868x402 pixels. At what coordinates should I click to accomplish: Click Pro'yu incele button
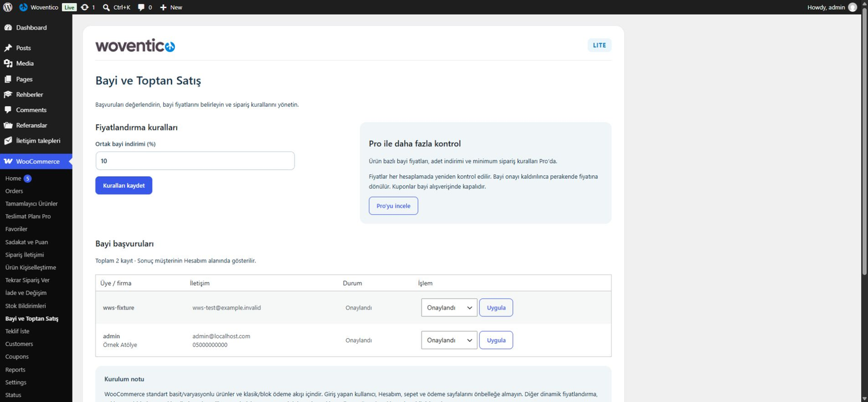click(x=394, y=206)
